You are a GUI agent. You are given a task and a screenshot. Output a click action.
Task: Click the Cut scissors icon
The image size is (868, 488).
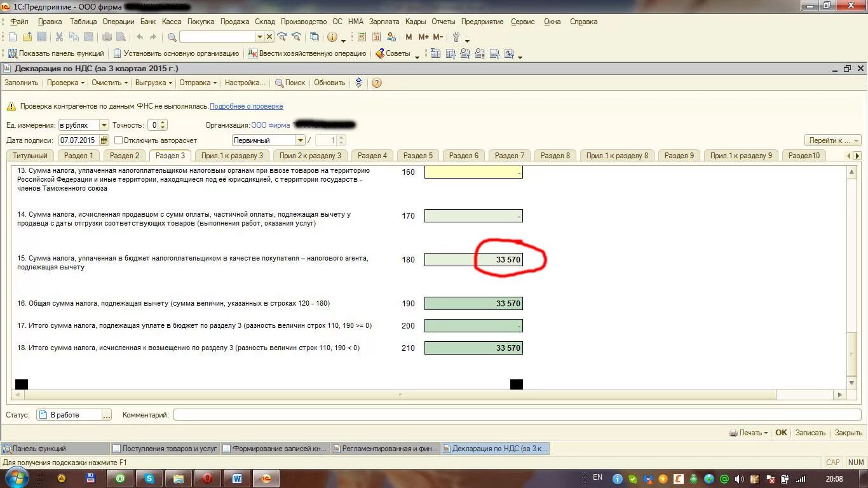pyautogui.click(x=59, y=37)
